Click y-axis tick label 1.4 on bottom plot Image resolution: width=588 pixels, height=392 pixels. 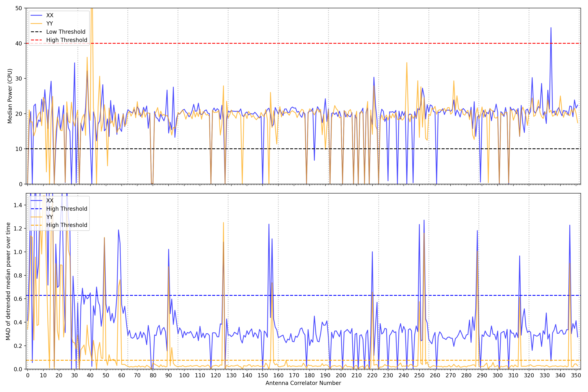18,205
